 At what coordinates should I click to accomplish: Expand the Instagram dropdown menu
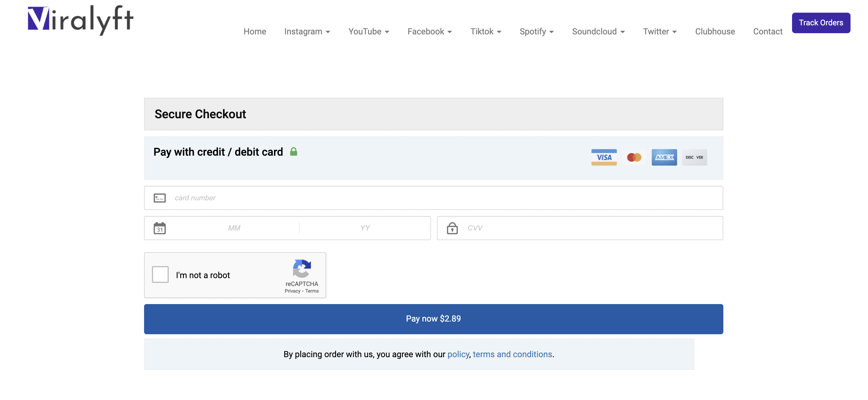307,31
